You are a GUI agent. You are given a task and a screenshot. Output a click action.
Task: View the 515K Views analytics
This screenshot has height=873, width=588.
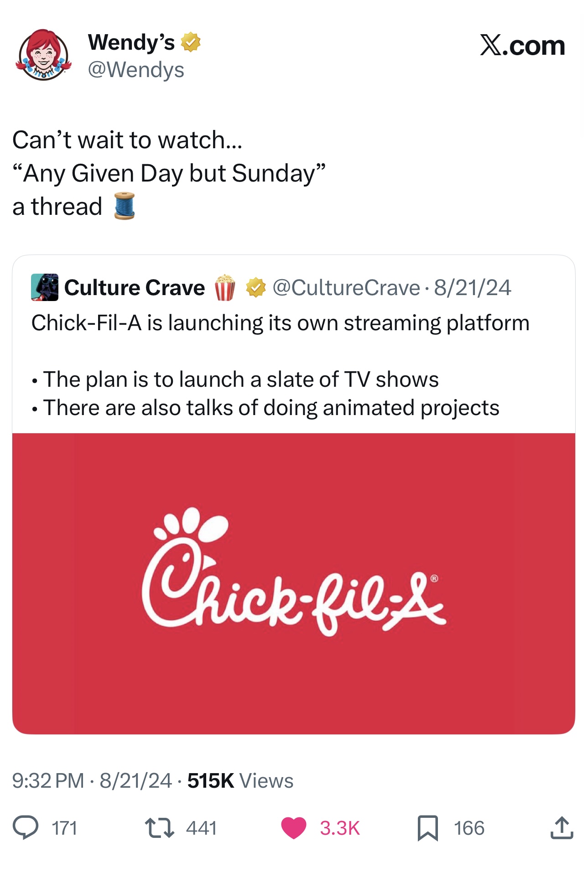click(x=240, y=780)
